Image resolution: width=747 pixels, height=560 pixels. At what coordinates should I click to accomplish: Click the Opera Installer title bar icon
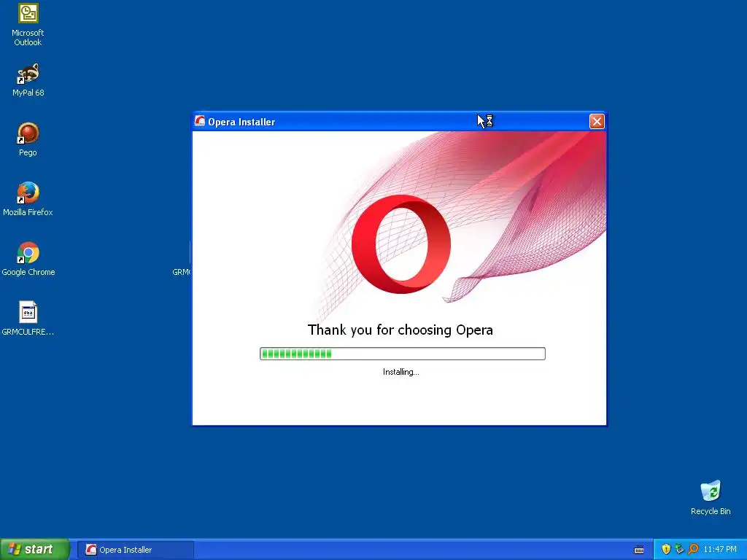(x=200, y=122)
